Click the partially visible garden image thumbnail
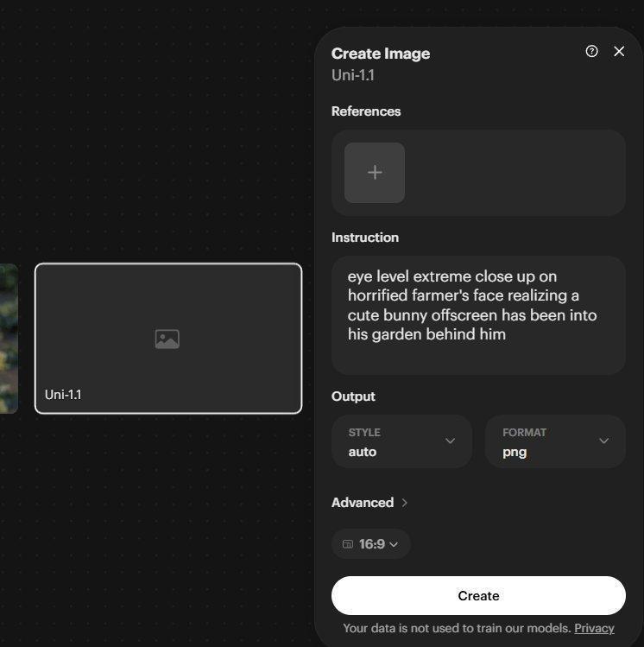 click(x=9, y=339)
